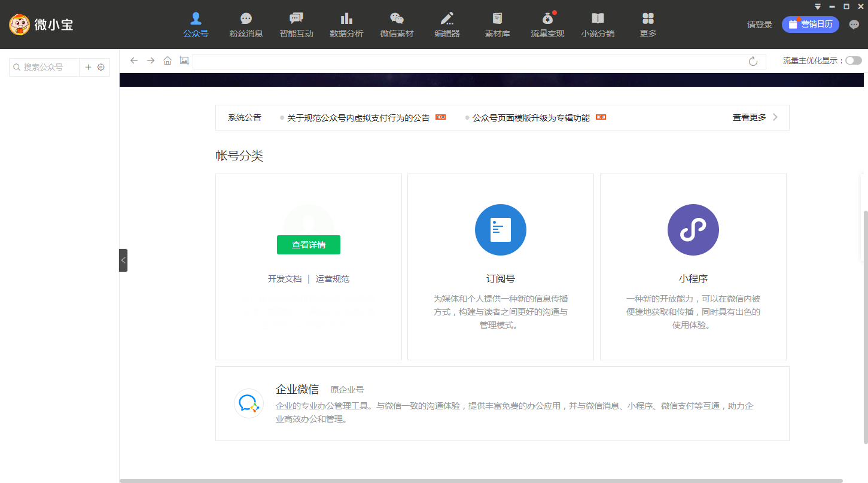
Task: Click the horizontal scrollbar at bottom
Action: point(481,481)
